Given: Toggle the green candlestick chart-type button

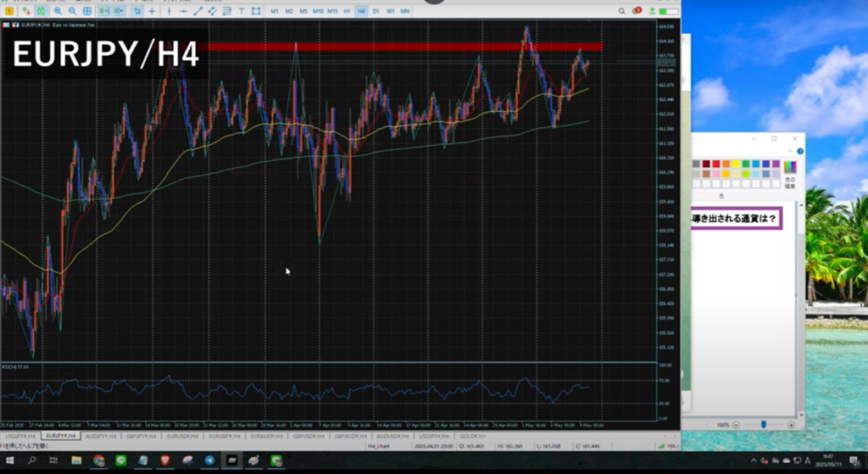Looking at the screenshot, I should click(41, 11).
